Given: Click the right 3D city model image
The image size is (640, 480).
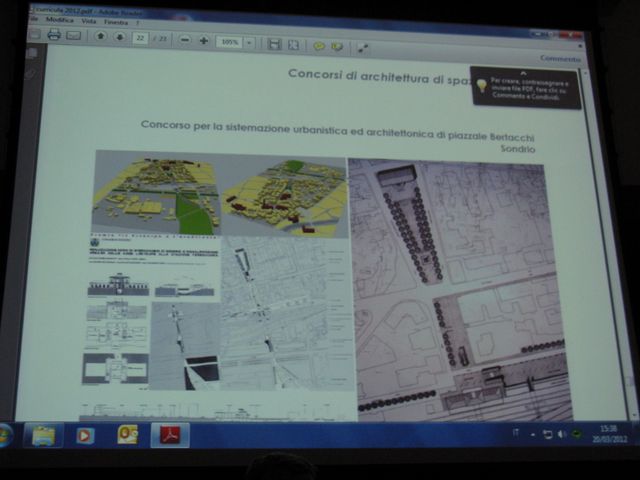Looking at the screenshot, I should [x=285, y=197].
